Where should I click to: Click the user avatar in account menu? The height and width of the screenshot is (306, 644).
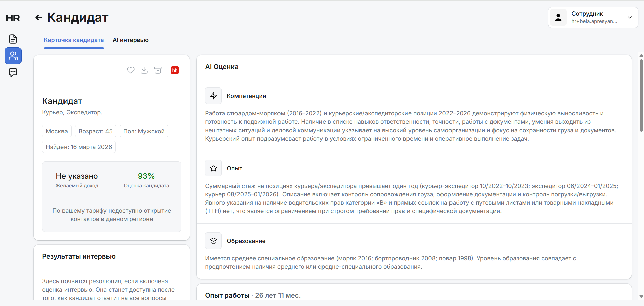point(558,17)
